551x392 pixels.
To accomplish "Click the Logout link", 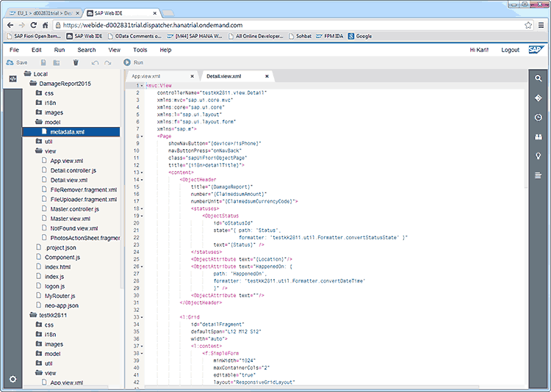I will pyautogui.click(x=510, y=50).
